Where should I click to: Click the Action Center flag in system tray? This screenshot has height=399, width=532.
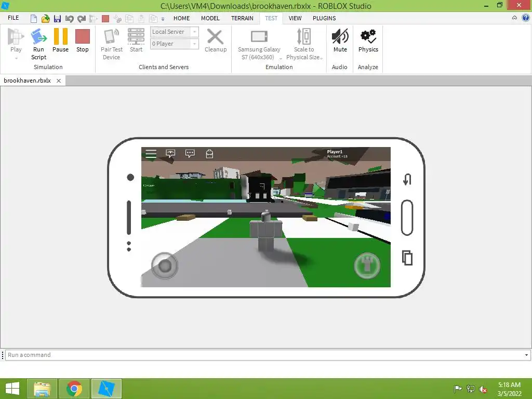[x=458, y=389]
